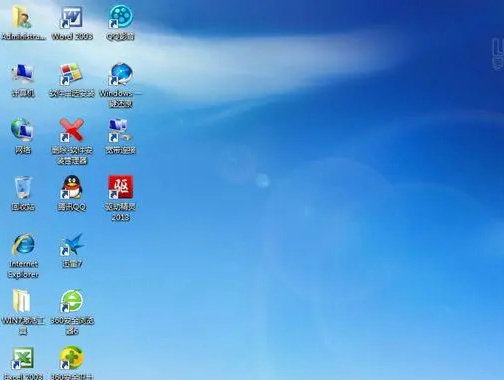This screenshot has width=504, height=380.
Task: Open the Network globe-and-monitor icon
Action: 22,130
